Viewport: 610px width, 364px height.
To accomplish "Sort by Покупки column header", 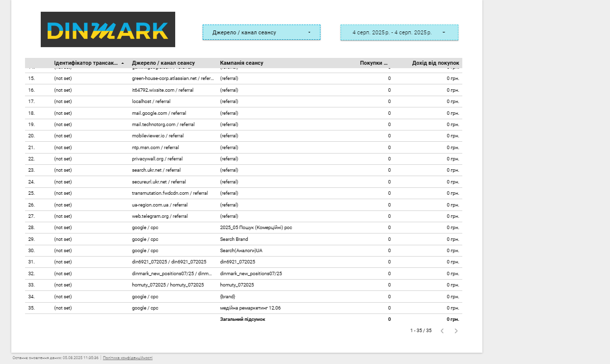I will (374, 63).
